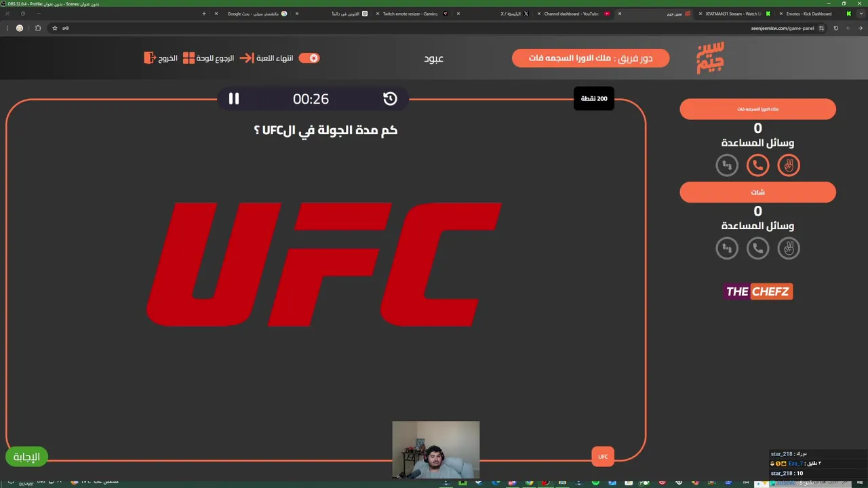Image resolution: width=868 pixels, height=488 pixels.
Task: Click the الخروج exit button
Action: pyautogui.click(x=161, y=58)
